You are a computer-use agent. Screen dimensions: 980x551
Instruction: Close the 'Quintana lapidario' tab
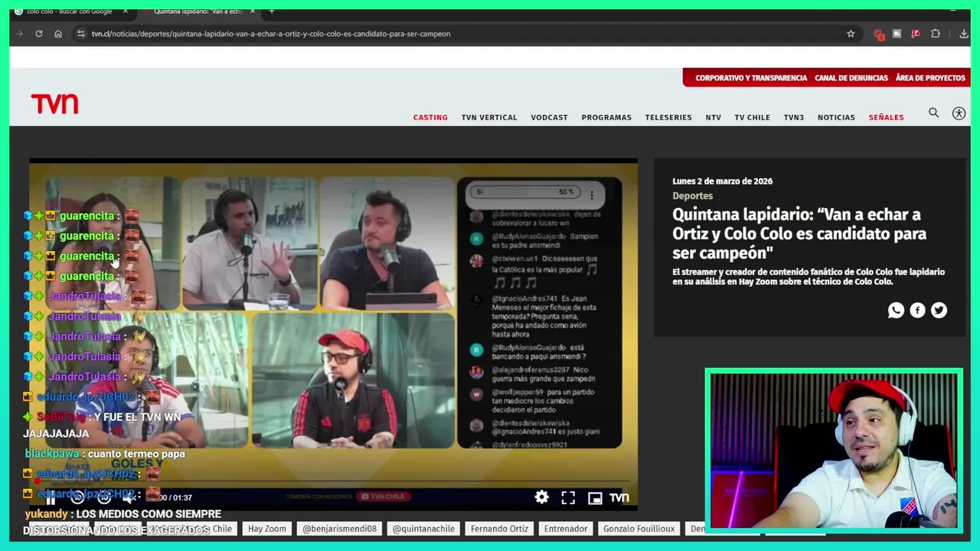(x=252, y=11)
